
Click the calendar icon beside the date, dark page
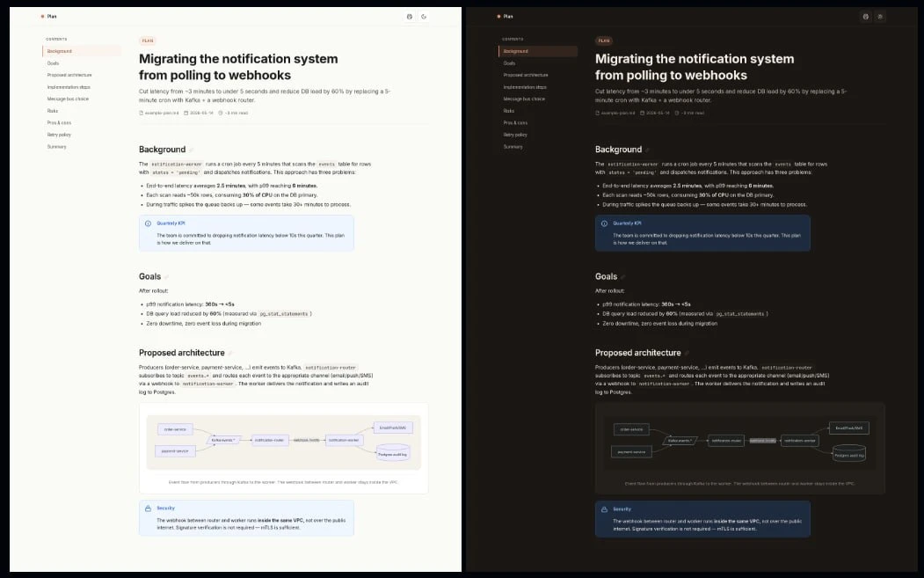642,113
